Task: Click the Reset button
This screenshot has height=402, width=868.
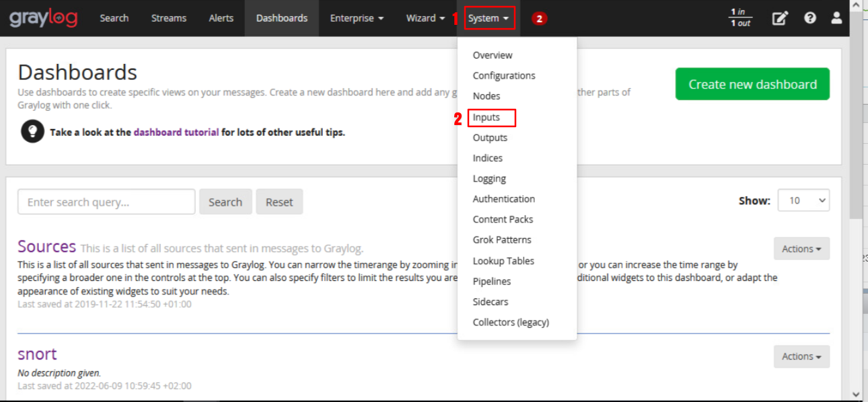Action: point(279,202)
